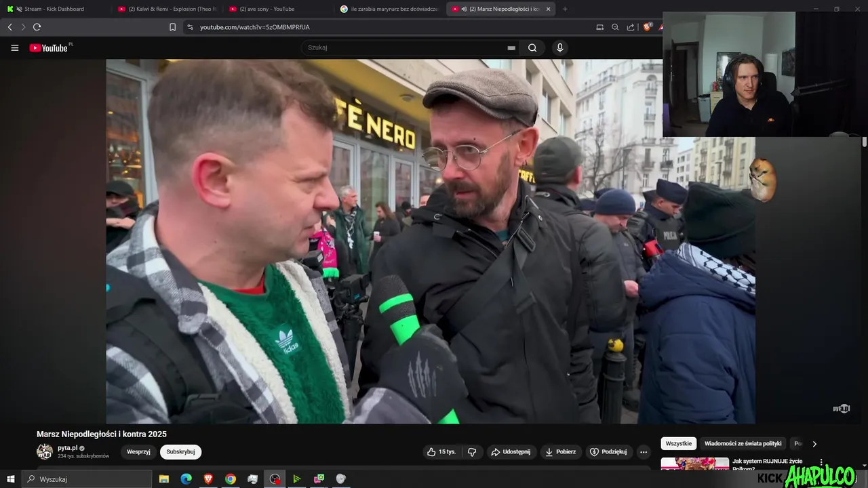
Task: Open more actions three-dot menu
Action: point(644,452)
